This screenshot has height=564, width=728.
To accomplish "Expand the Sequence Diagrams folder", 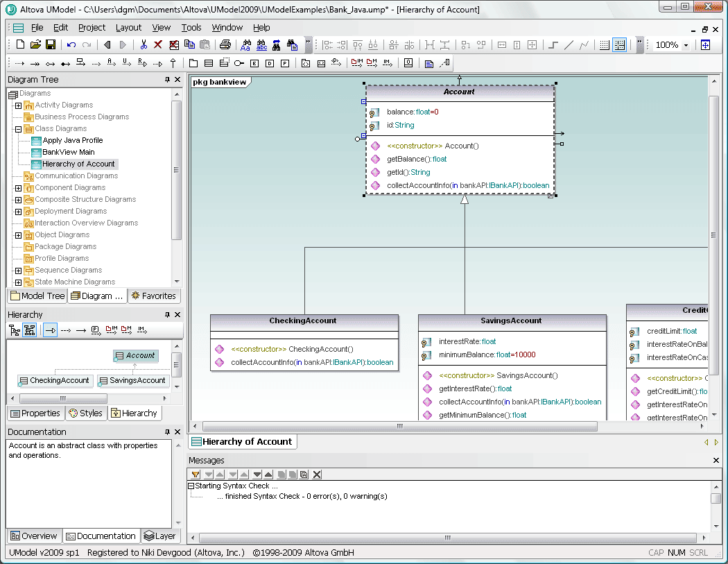I will coord(18,271).
